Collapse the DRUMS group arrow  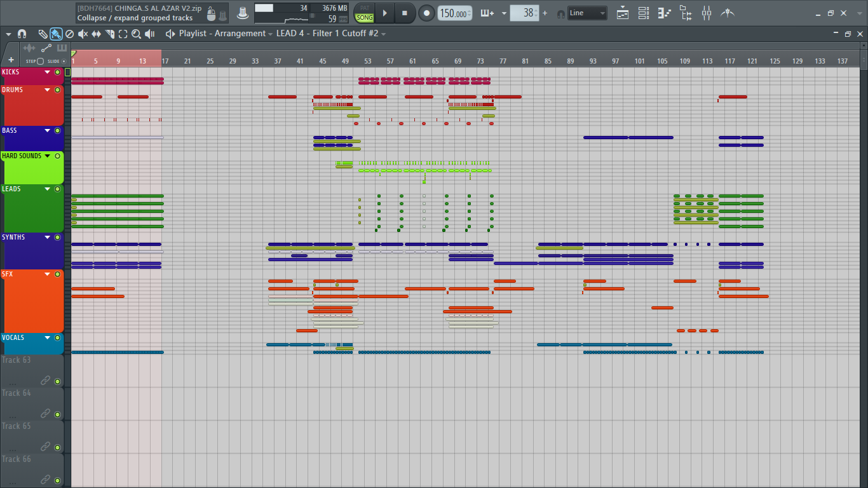tap(47, 90)
